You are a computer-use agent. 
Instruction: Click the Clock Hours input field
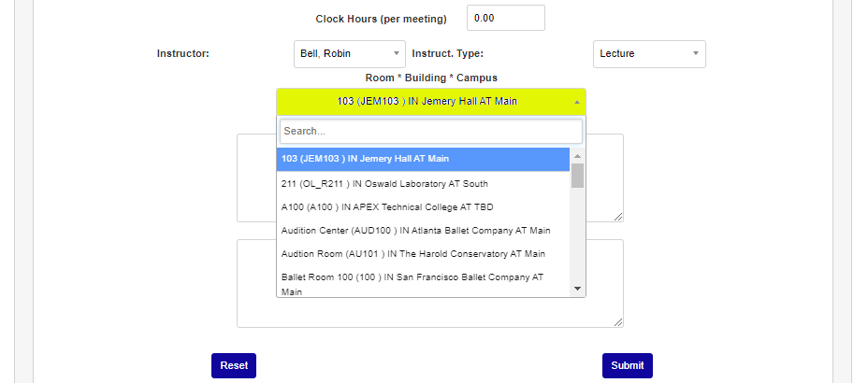[505, 18]
